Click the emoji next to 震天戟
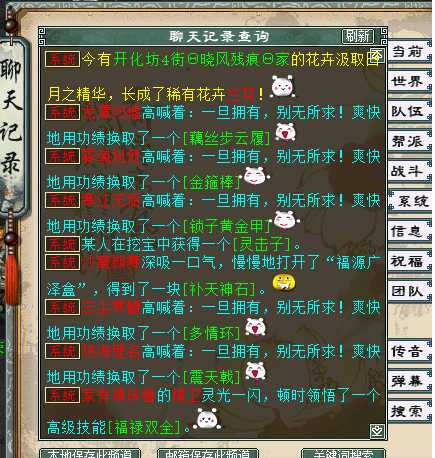This screenshot has width=435, height=458. tap(255, 371)
